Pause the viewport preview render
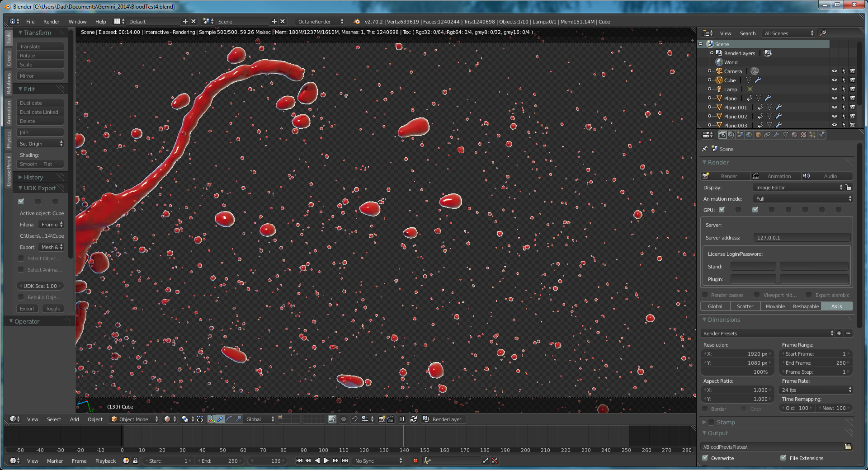868x470 pixels. pos(402,419)
